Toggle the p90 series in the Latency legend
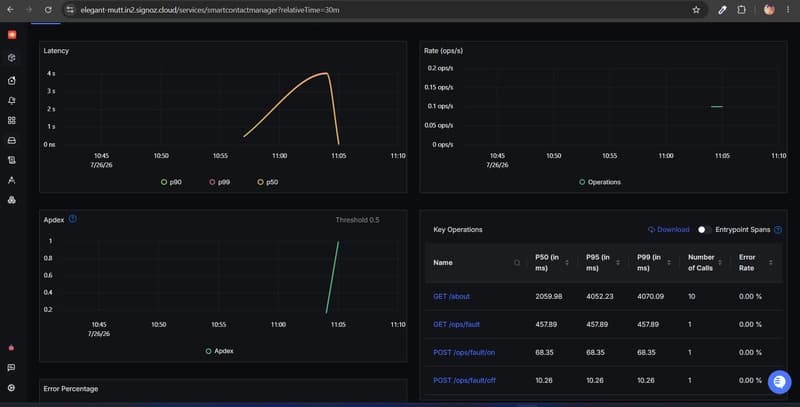The image size is (800, 407). click(x=171, y=182)
